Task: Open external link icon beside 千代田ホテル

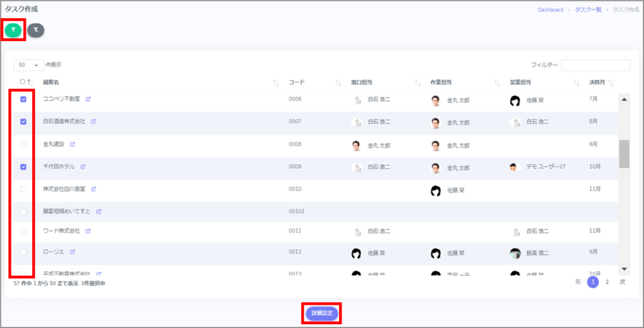Action: click(x=83, y=167)
